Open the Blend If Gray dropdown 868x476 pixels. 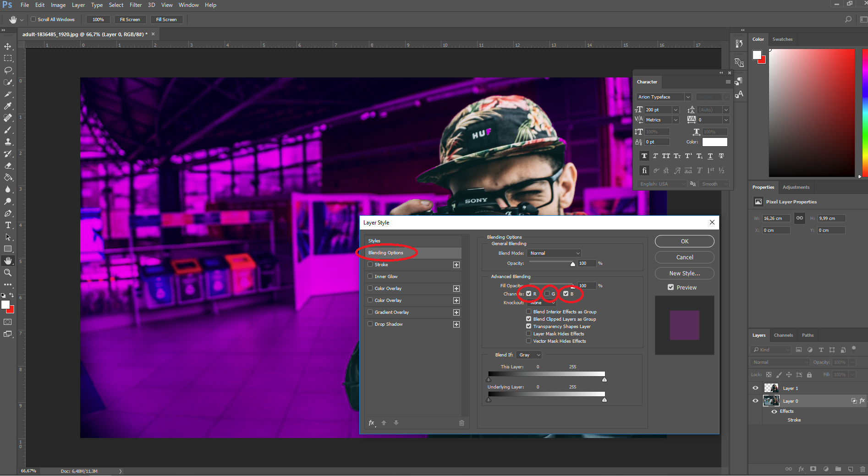pos(529,355)
